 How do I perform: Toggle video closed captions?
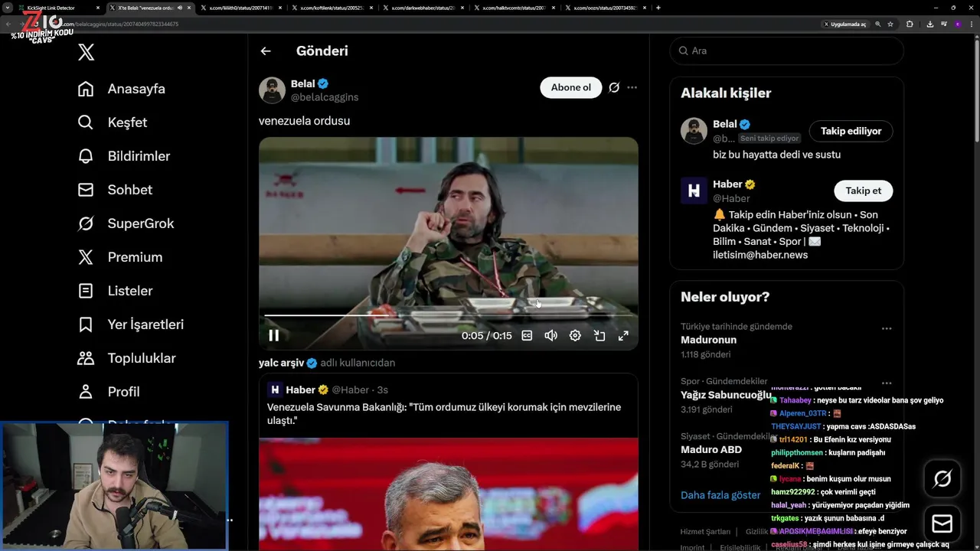pyautogui.click(x=527, y=335)
